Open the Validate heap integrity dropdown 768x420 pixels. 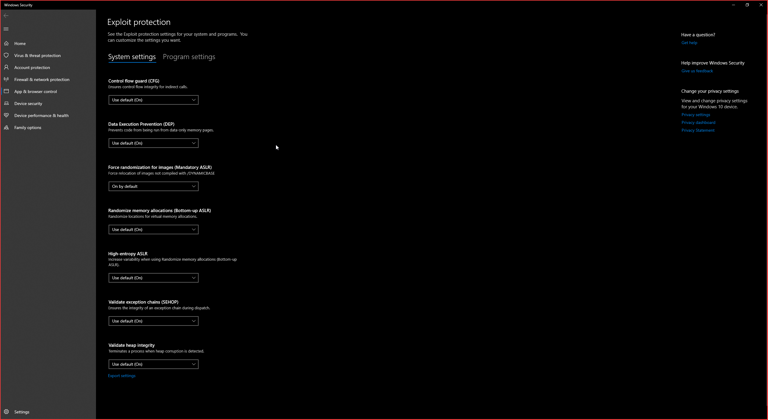coord(153,364)
